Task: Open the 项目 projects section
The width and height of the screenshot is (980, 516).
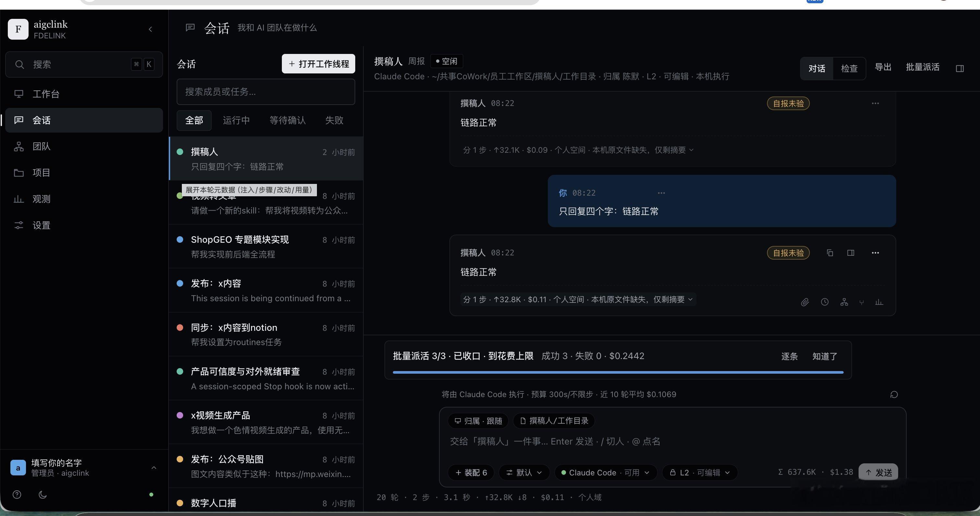Action: click(84, 173)
